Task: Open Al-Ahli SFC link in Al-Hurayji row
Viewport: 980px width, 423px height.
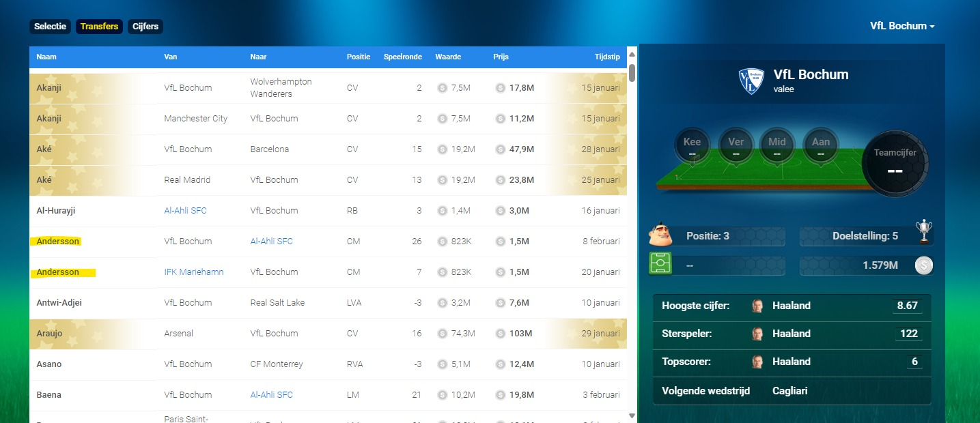Action: click(x=185, y=211)
